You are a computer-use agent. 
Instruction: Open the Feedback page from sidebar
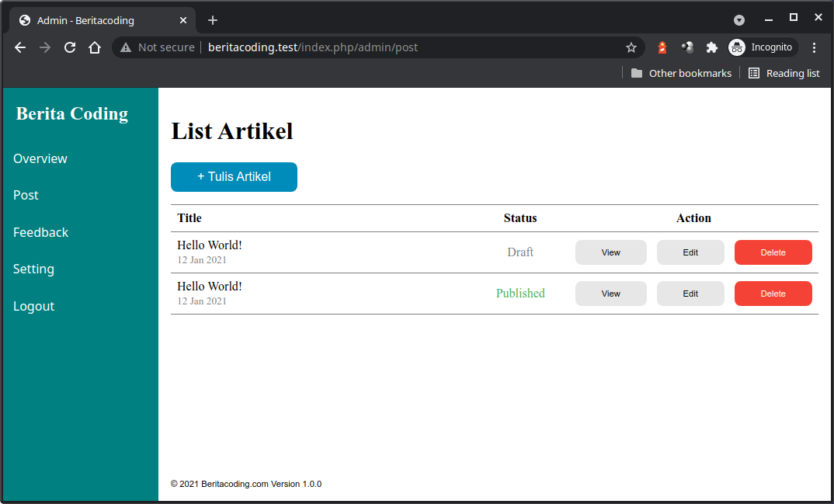pos(40,231)
